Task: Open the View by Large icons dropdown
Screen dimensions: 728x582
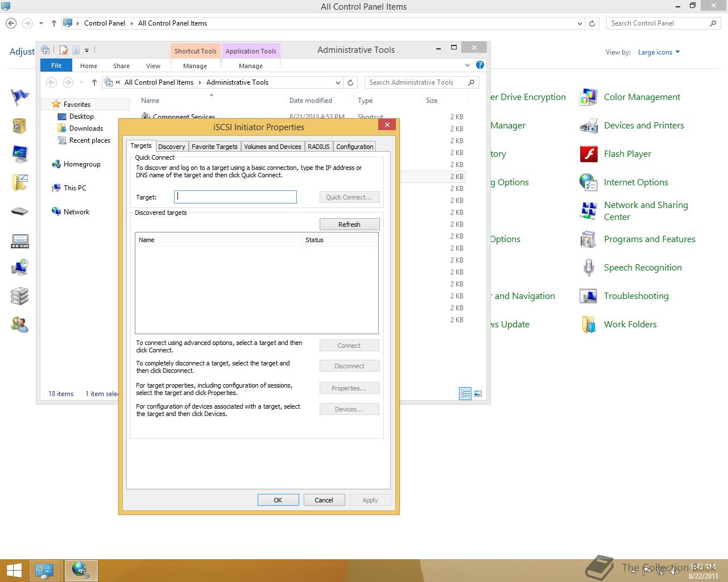Action: coord(659,52)
